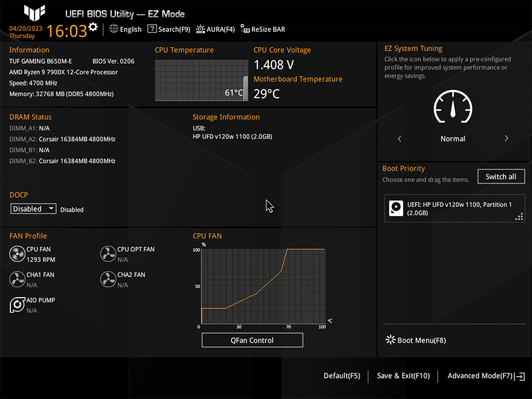Click the Boot Menu star icon
Viewport: 532px width, 399px height.
click(391, 340)
